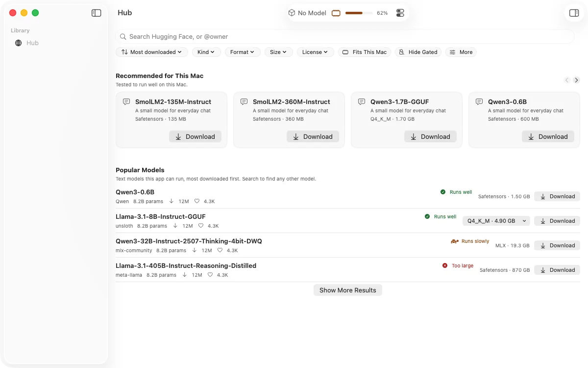This screenshot has width=588, height=368.
Task: Open the settings sliders icon in the top bar
Action: coord(400,13)
